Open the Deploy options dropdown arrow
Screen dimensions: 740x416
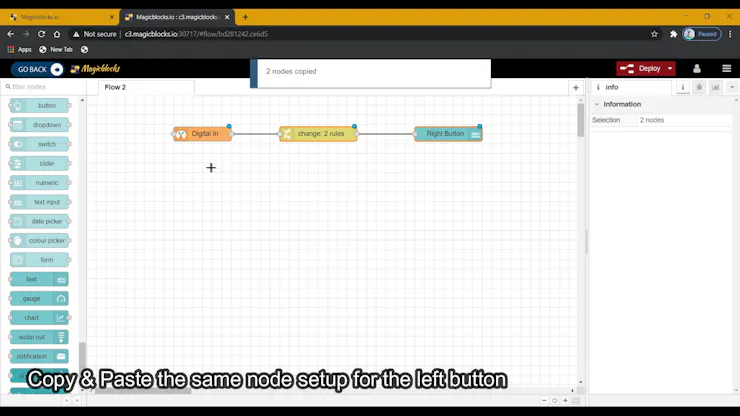(x=670, y=68)
